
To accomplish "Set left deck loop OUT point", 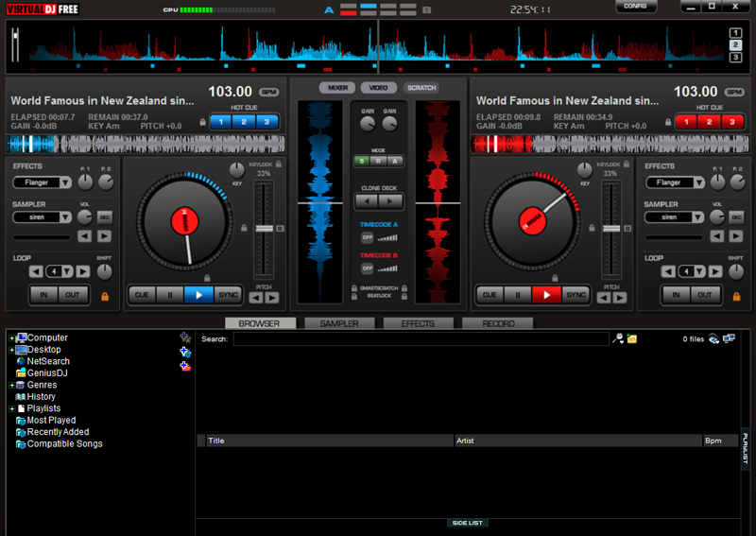I will coord(73,295).
